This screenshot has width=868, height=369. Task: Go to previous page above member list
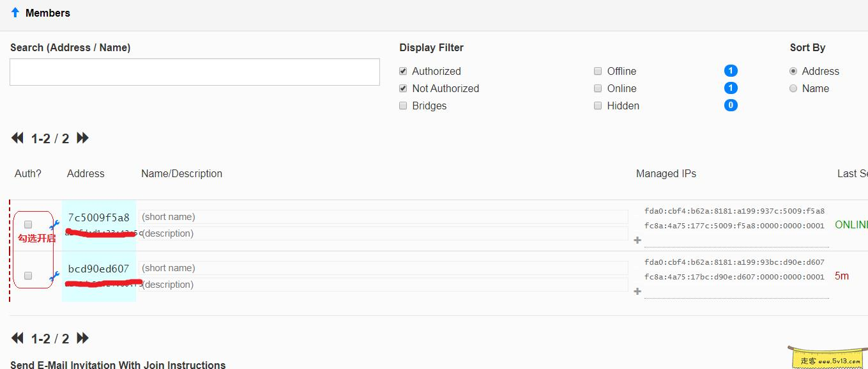18,138
